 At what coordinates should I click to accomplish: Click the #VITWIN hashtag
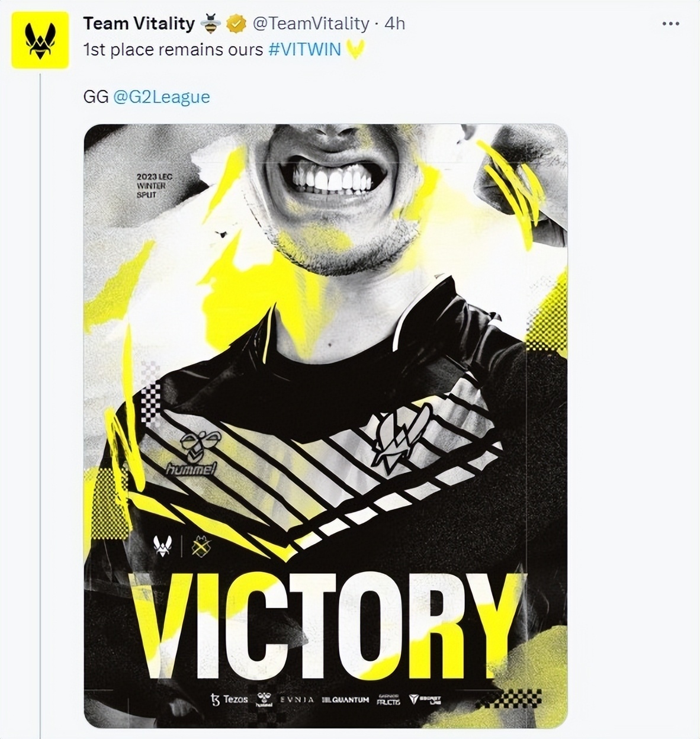(x=304, y=49)
